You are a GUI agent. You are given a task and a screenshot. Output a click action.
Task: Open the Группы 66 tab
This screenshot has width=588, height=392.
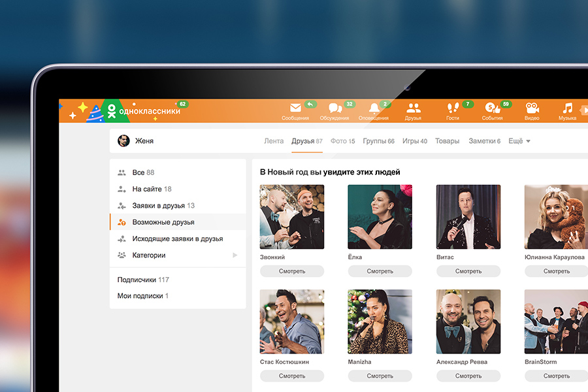tap(378, 141)
